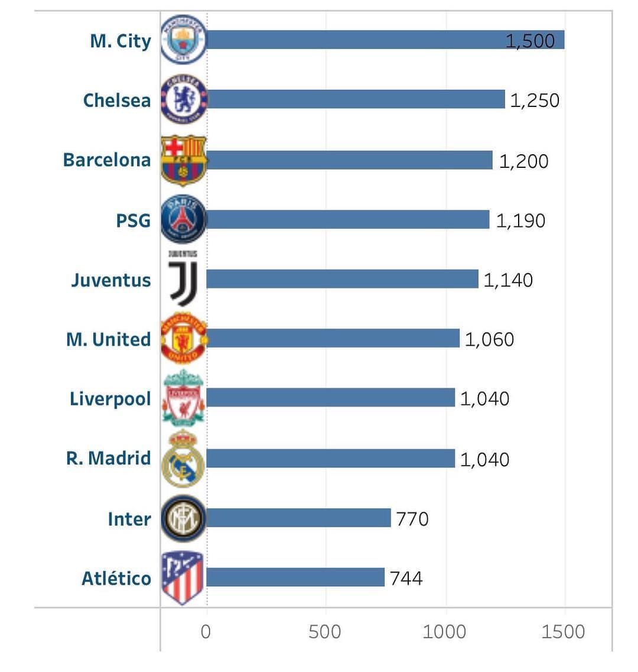Select the Juventus logo
The width and height of the screenshot is (638, 672).
click(x=183, y=278)
